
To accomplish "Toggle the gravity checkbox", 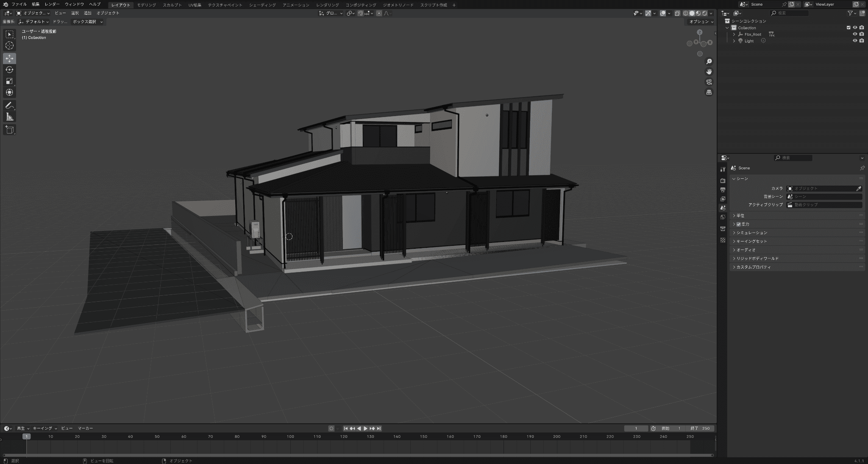I will click(738, 224).
